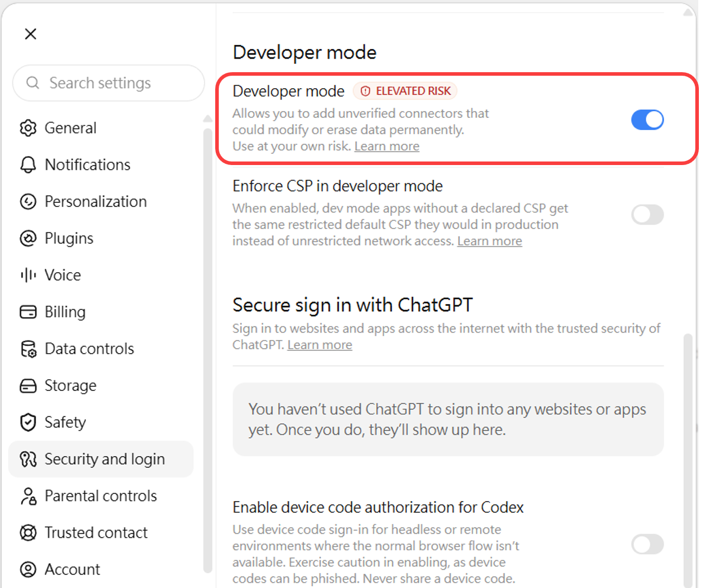
Task: Click the Trusted contact lifebuoy icon
Action: [x=28, y=533]
